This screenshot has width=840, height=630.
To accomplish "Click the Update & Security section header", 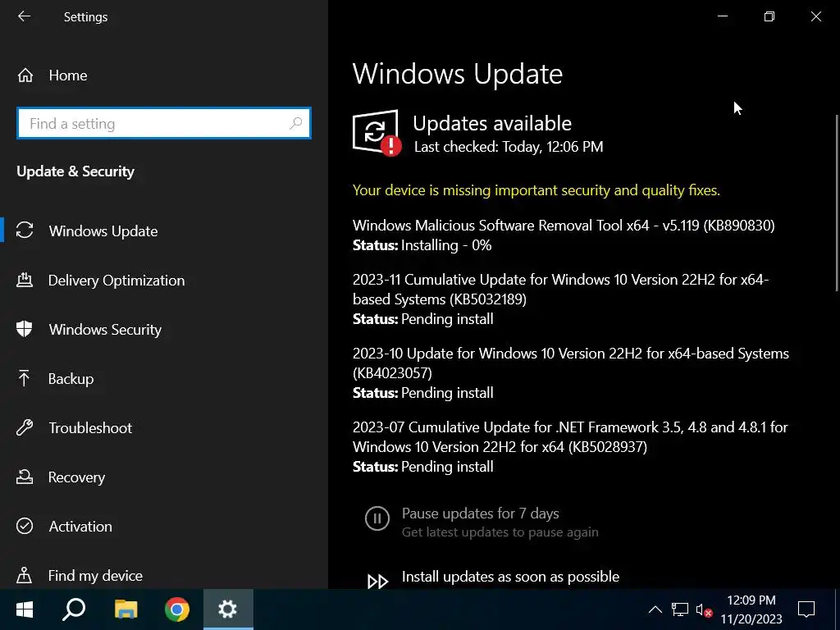I will [75, 171].
